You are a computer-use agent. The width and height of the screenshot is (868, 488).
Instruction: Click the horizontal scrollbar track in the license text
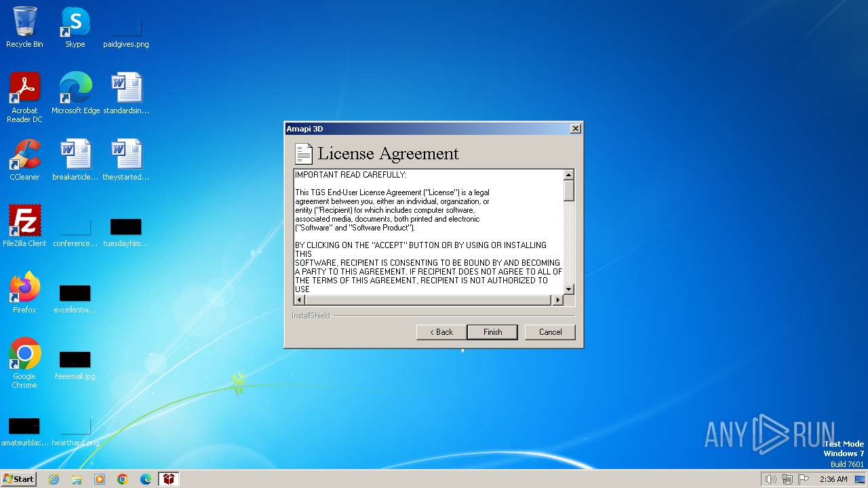429,300
